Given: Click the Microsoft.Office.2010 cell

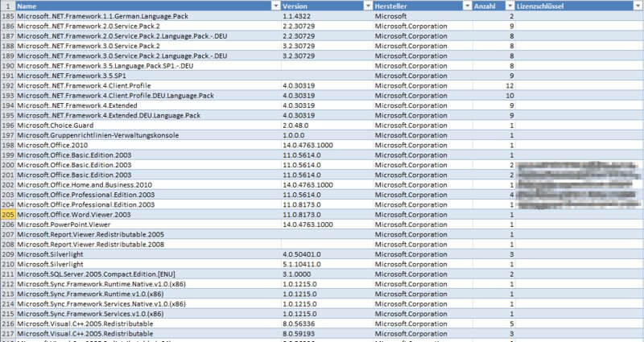Looking at the screenshot, I should [x=148, y=146].
